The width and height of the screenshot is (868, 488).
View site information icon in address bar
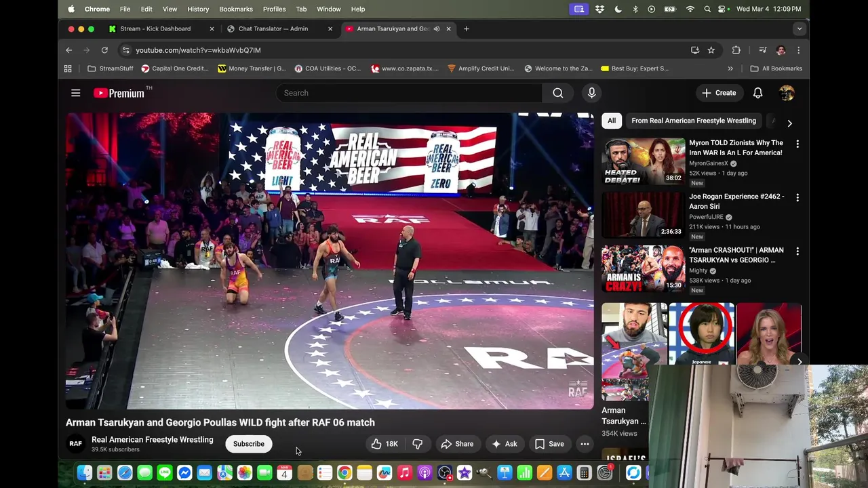(x=125, y=50)
